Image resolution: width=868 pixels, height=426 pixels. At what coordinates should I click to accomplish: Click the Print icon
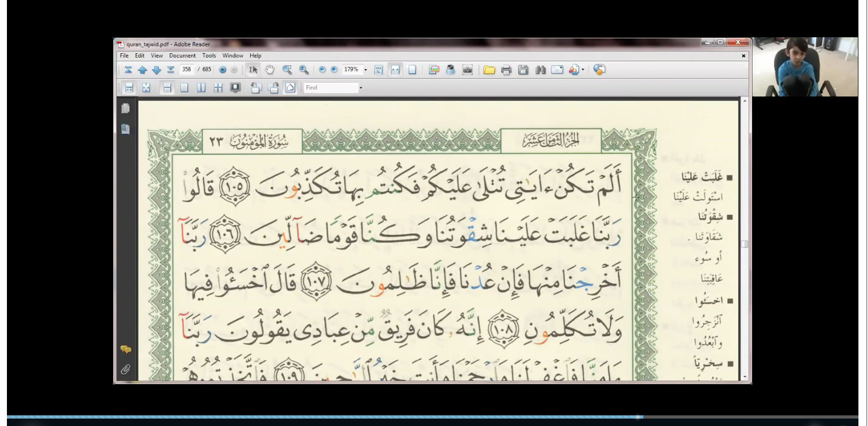point(506,70)
